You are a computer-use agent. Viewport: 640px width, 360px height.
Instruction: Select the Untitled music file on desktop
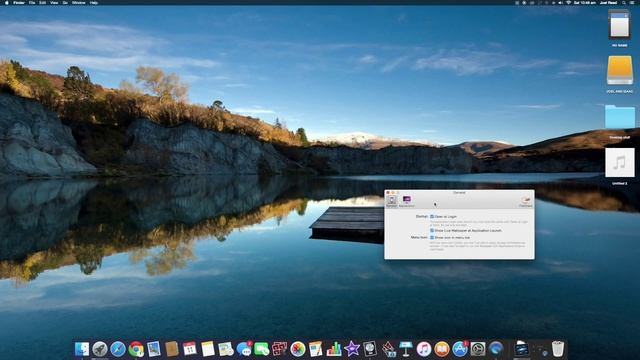tap(620, 162)
